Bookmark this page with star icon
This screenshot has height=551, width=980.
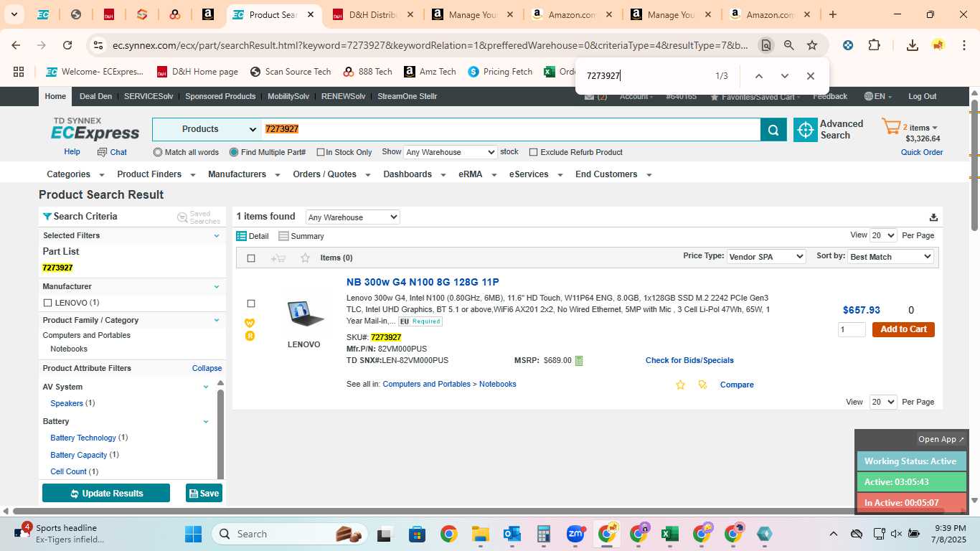point(812,45)
